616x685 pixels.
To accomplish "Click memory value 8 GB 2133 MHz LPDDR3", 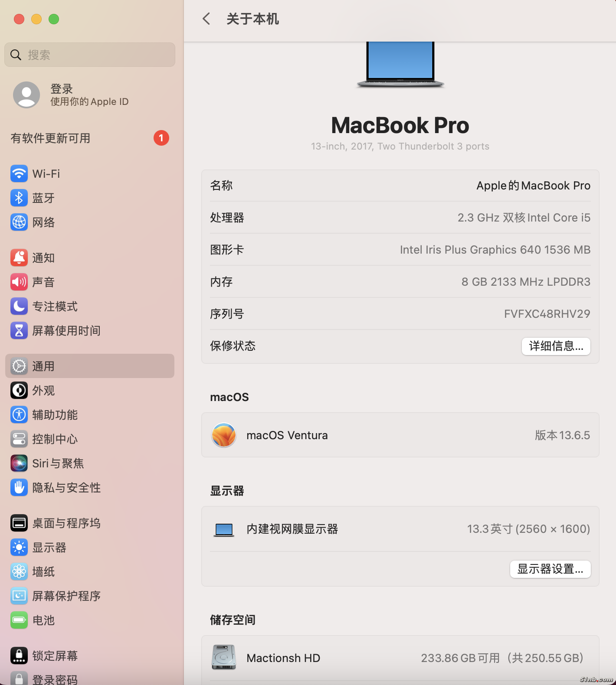I will pyautogui.click(x=526, y=282).
